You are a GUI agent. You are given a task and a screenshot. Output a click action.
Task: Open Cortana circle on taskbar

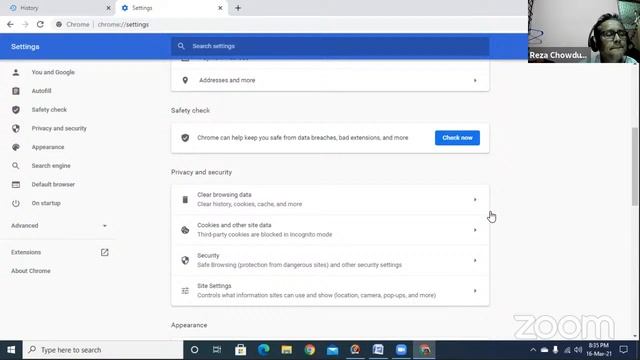click(195, 350)
